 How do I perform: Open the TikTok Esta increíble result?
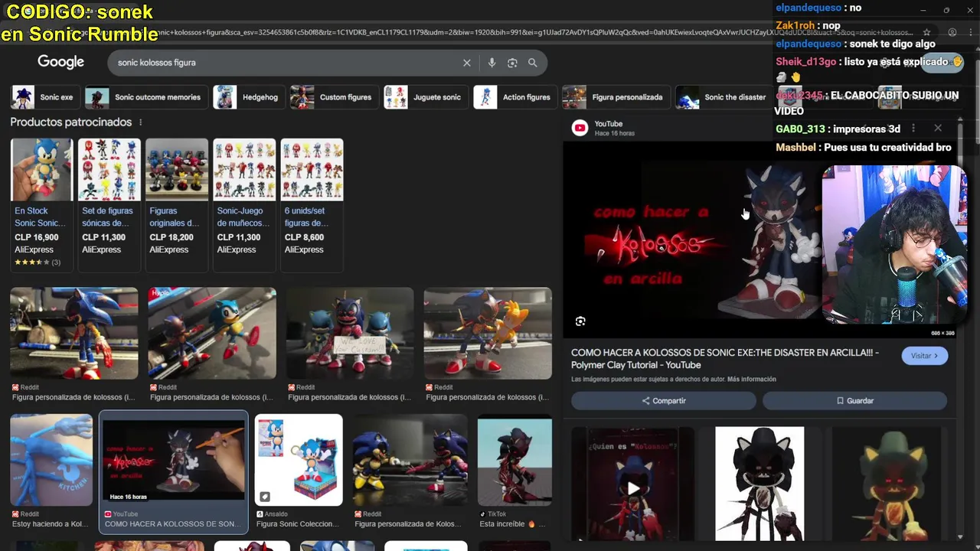[514, 472]
